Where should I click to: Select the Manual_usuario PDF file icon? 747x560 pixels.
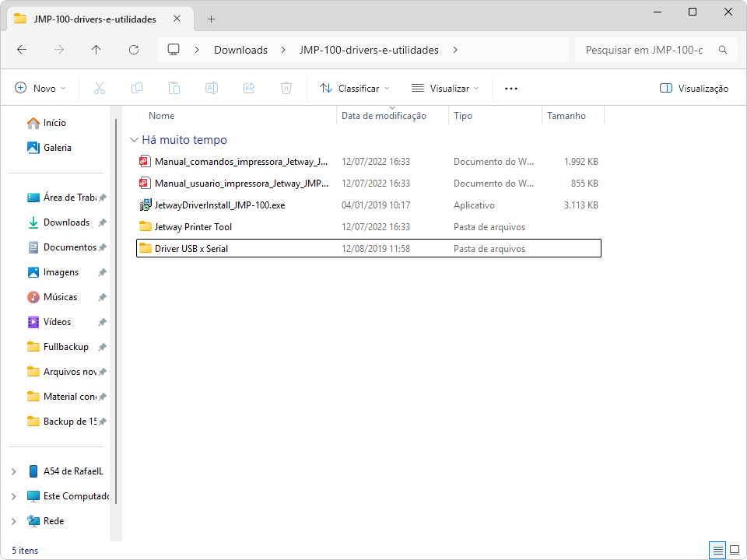145,184
